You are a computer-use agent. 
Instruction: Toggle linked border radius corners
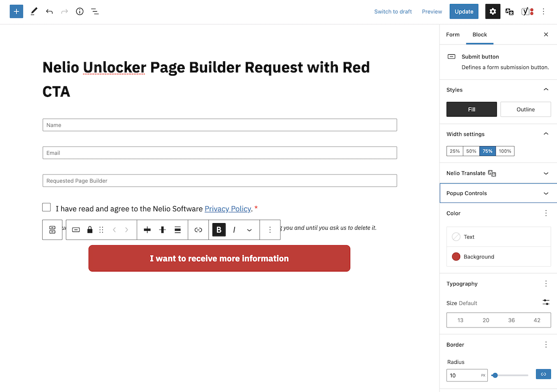tap(544, 374)
